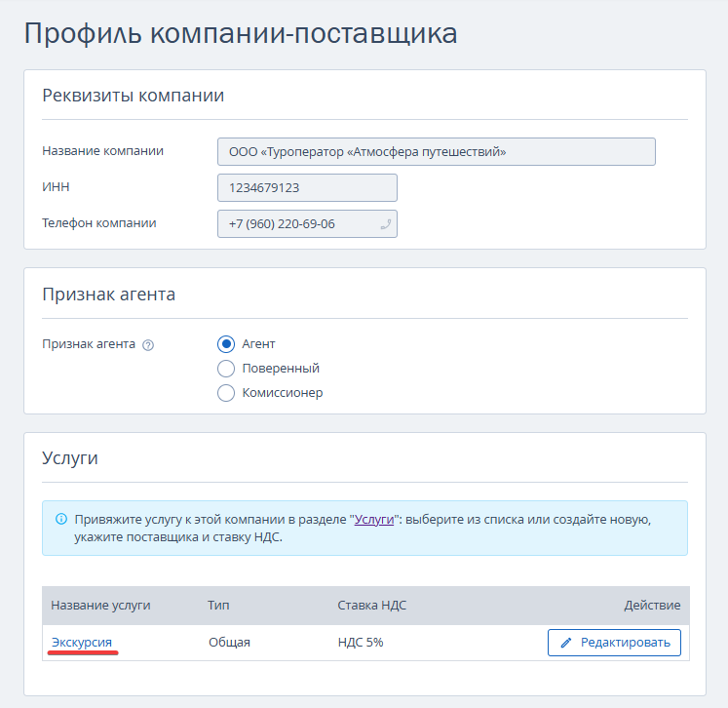Select the Поверенный radio option
Viewport: 728px width, 708px height.
[226, 369]
